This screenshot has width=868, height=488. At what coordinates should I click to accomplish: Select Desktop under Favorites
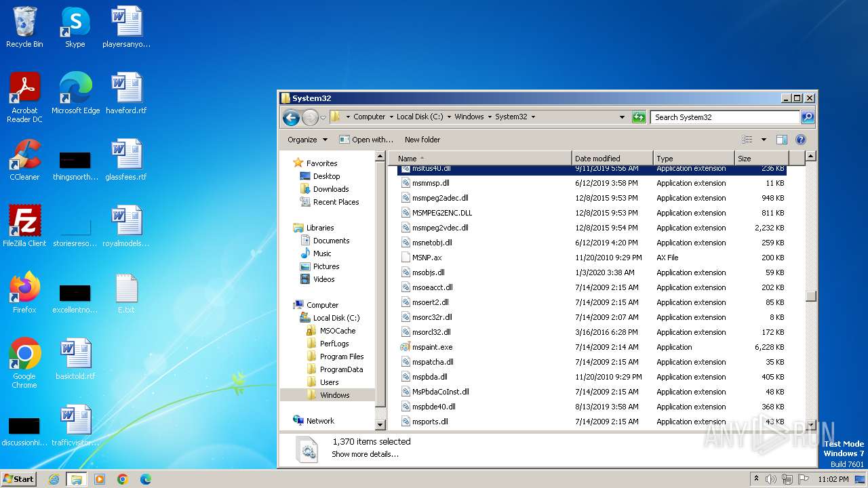click(320, 176)
